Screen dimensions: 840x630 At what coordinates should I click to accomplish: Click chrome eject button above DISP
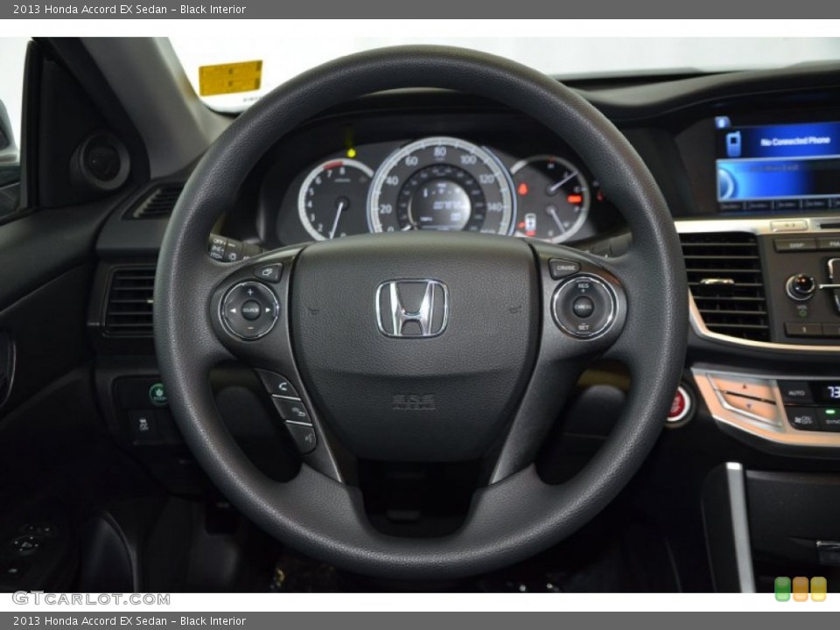[x=789, y=226]
